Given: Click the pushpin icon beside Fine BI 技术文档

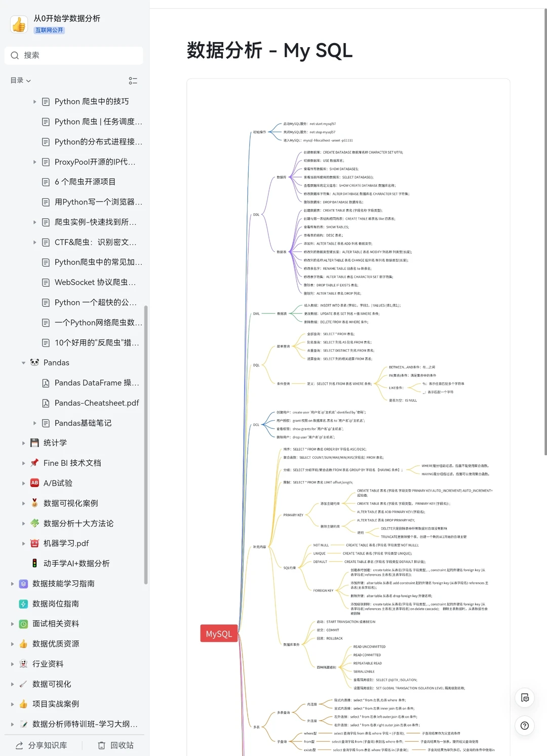Looking at the screenshot, I should pyautogui.click(x=34, y=463).
